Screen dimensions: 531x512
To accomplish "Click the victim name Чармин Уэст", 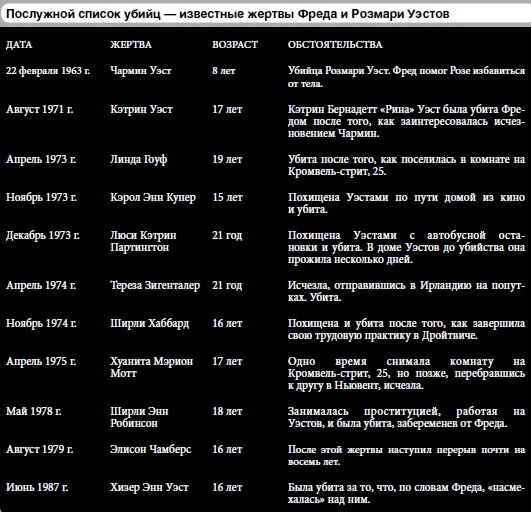I will [x=141, y=70].
